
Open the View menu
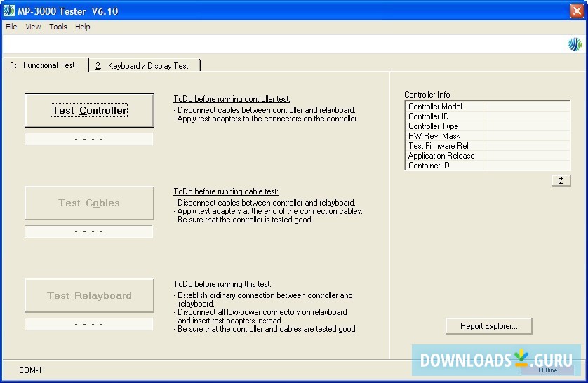[x=33, y=27]
